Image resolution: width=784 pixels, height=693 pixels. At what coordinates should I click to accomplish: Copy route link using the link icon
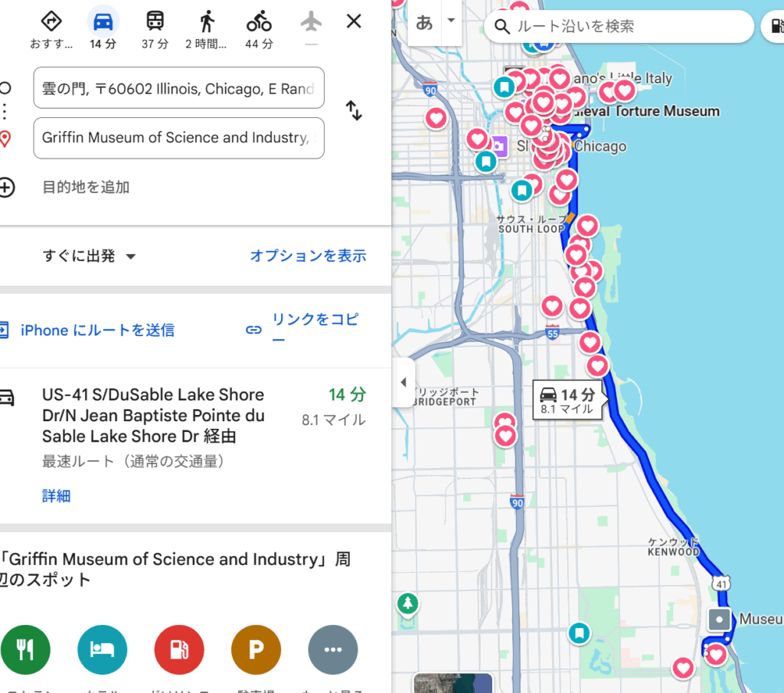[253, 330]
